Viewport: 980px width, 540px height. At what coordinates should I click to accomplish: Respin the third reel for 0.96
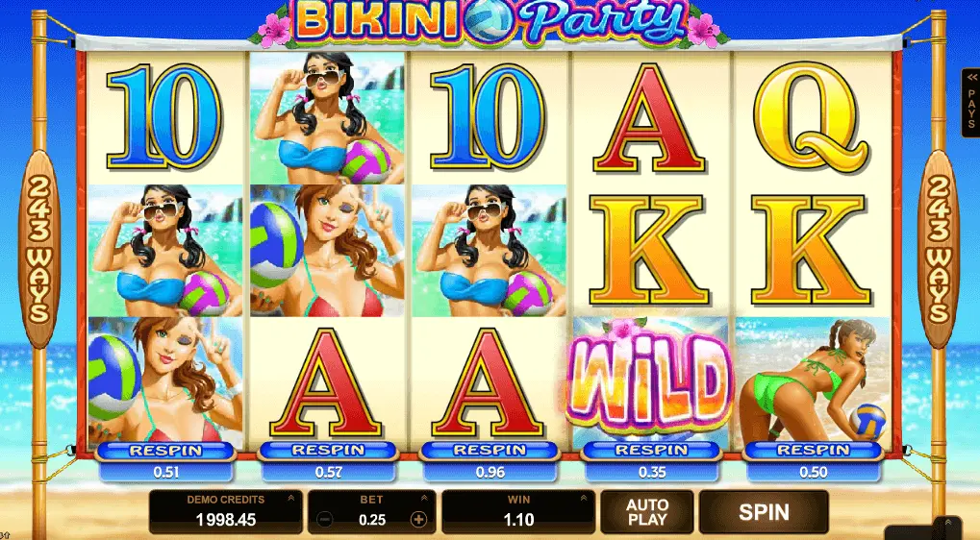click(x=490, y=461)
